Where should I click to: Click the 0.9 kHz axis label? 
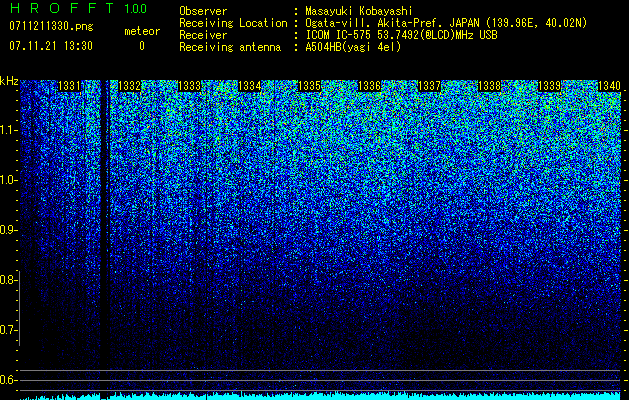tap(9, 230)
